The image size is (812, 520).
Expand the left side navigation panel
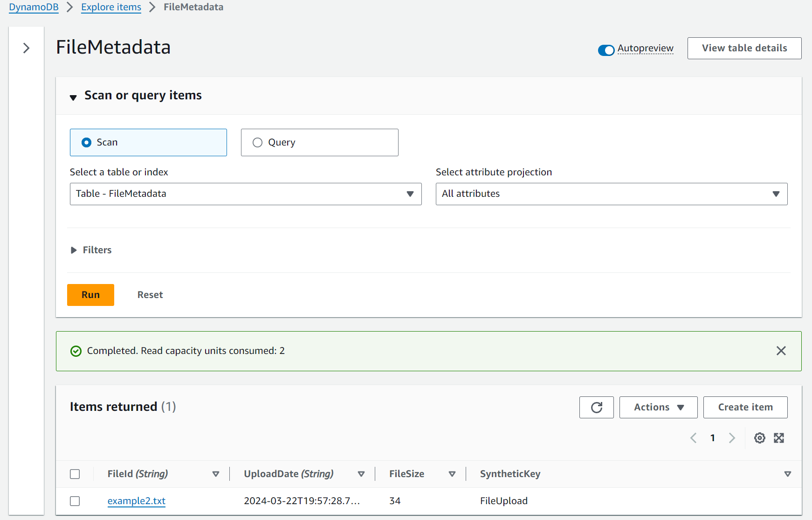[x=27, y=48]
